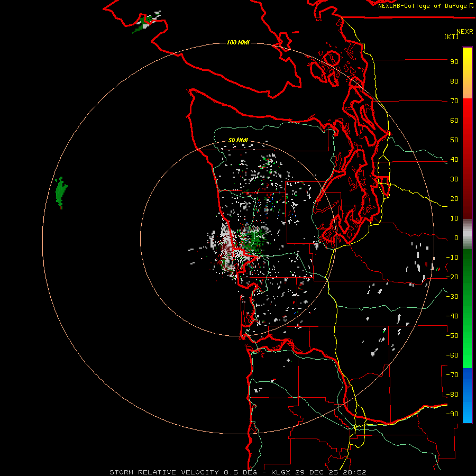Viewport: 476px width, 476px height.
Task: Click the red segment of the velocity color bar
Action: pyautogui.click(x=467, y=159)
